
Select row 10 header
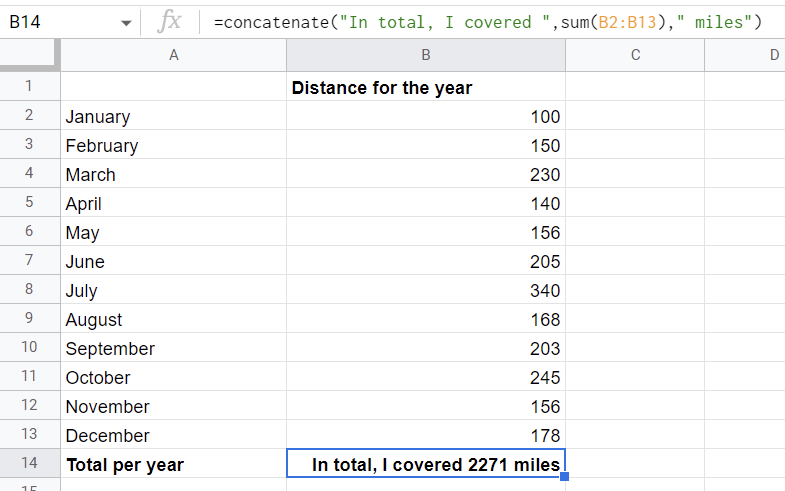[30, 347]
